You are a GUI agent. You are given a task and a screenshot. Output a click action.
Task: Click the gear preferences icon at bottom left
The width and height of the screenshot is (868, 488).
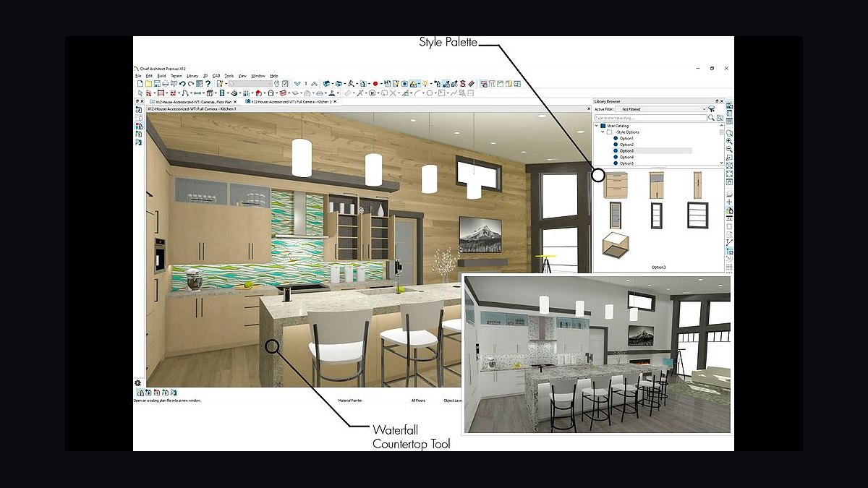tap(137, 382)
